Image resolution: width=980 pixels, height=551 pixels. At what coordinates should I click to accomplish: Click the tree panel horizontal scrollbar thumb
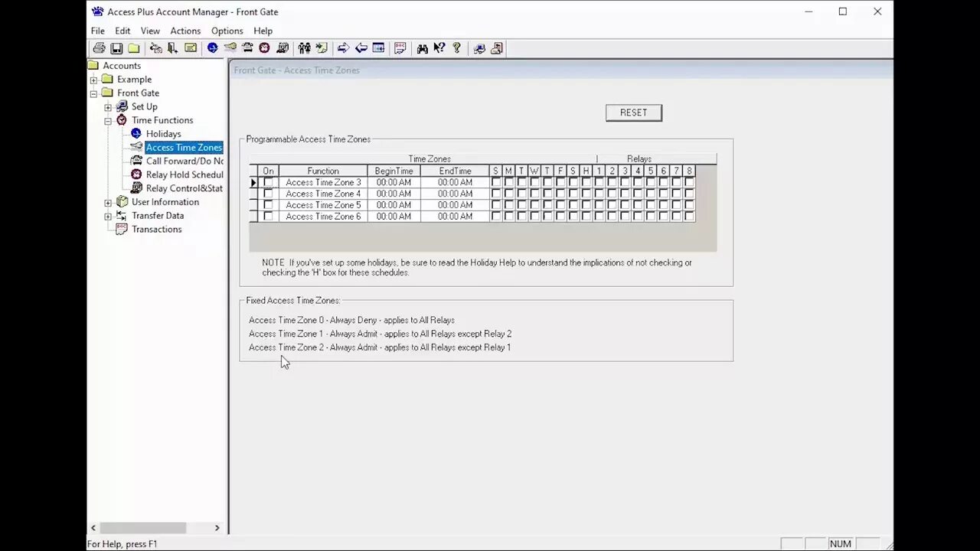(x=143, y=528)
